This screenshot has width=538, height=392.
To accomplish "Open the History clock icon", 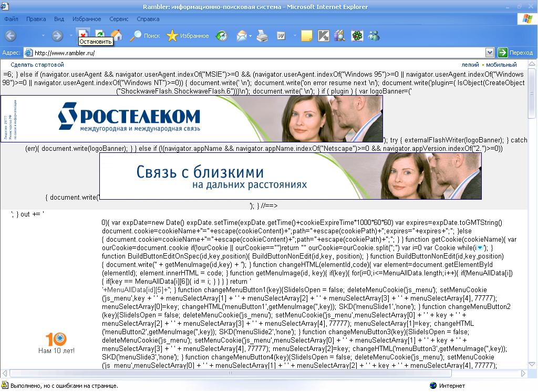I will click(222, 36).
